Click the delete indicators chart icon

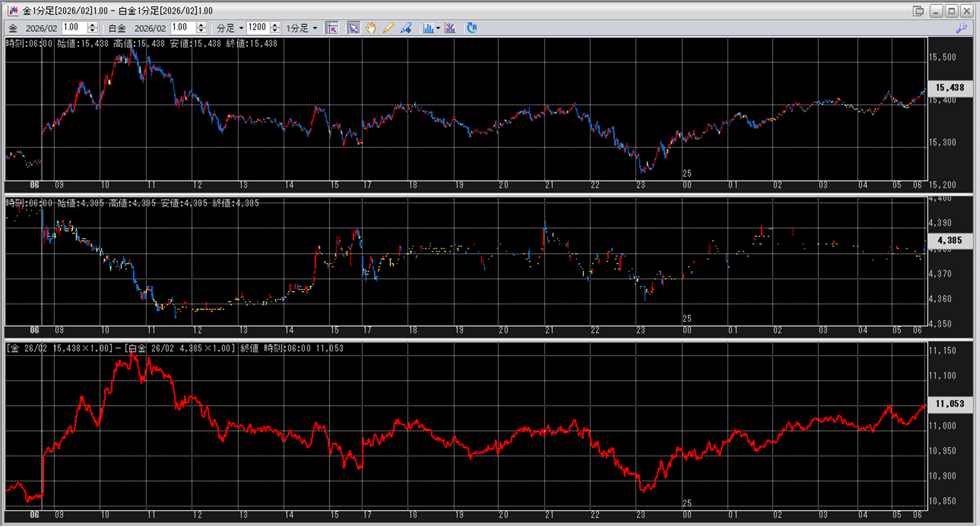click(x=450, y=28)
